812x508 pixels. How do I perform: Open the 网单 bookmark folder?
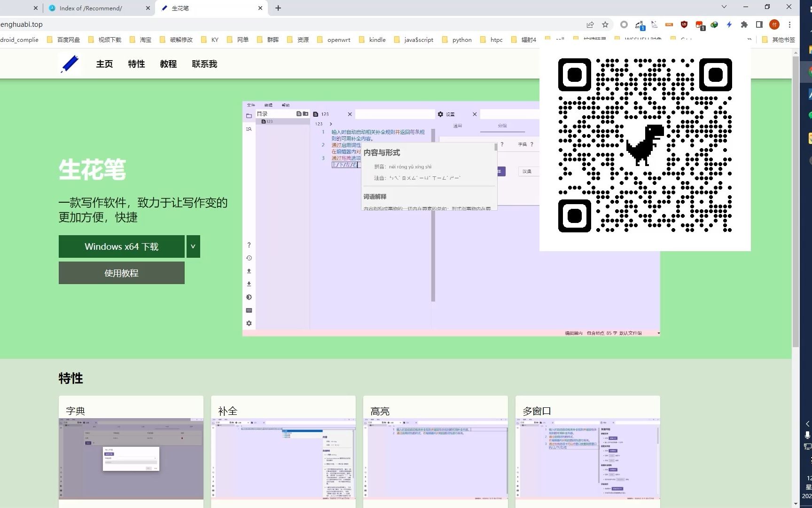click(237, 40)
